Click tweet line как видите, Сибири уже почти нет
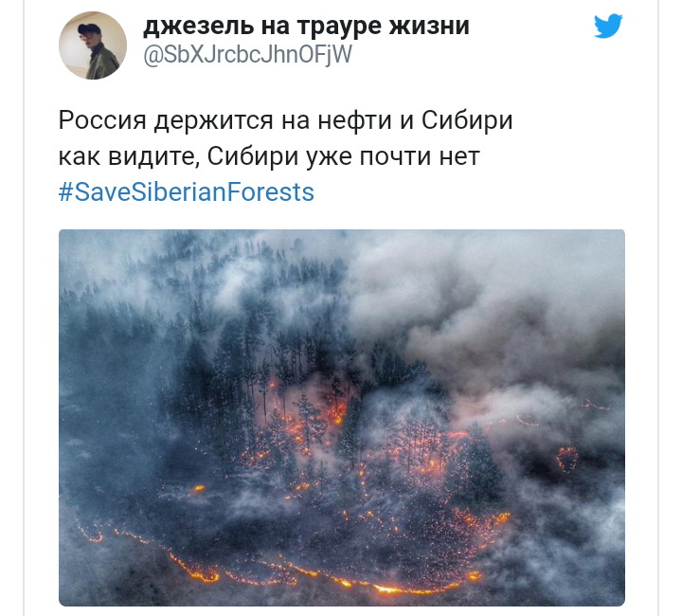 pos(269,156)
